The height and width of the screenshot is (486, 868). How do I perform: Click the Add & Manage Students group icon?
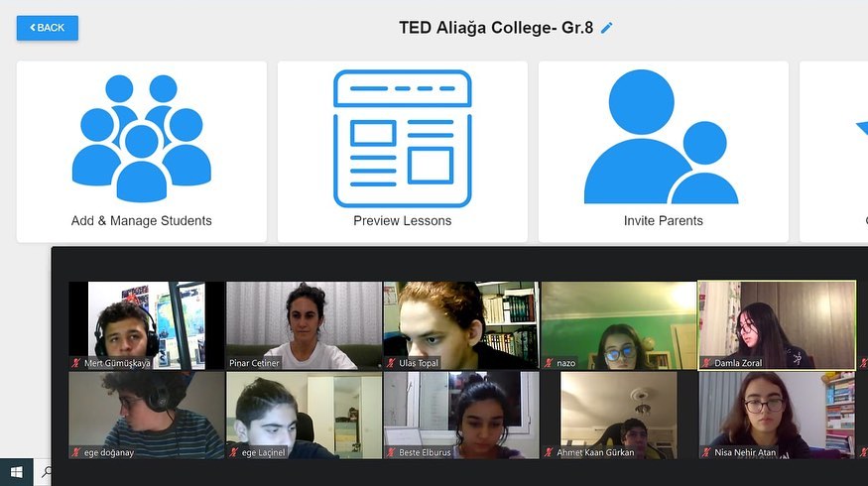tap(142, 139)
